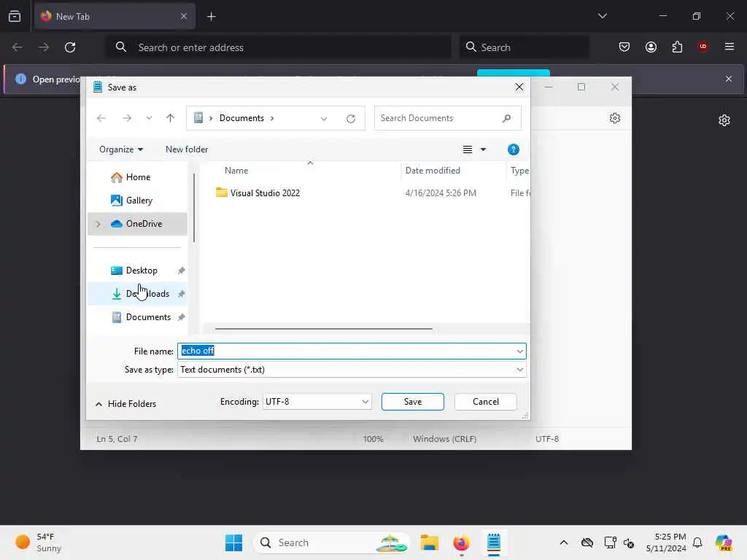This screenshot has width=747, height=560.
Task: Go up one folder level
Action: (x=171, y=118)
